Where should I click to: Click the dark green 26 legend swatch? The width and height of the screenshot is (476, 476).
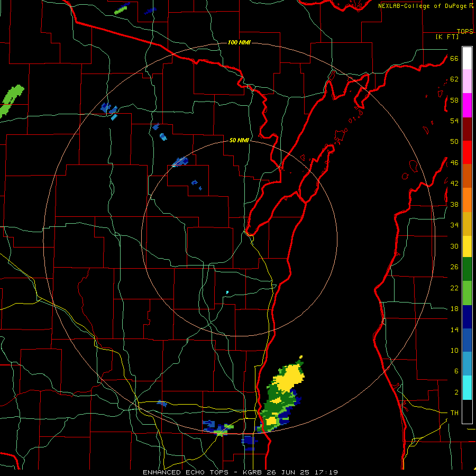[x=467, y=269]
